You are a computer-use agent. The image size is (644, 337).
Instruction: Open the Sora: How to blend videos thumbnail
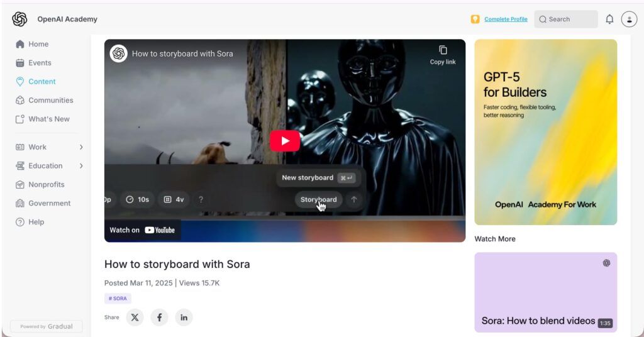[x=545, y=292]
